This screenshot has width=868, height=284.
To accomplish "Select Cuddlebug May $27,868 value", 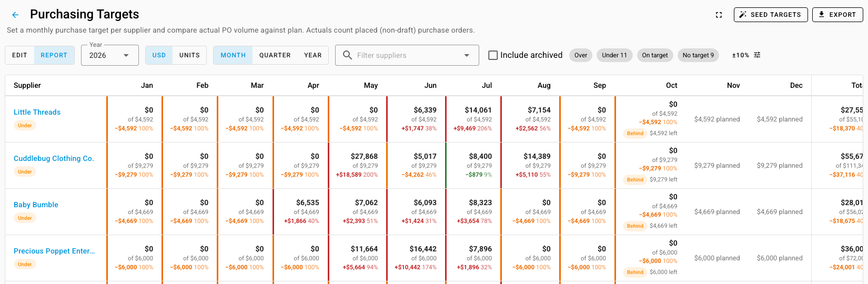I will point(364,156).
